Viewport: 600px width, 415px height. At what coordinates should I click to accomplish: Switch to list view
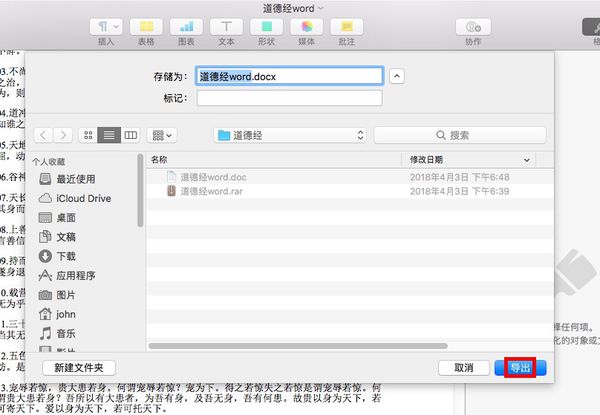tap(109, 135)
